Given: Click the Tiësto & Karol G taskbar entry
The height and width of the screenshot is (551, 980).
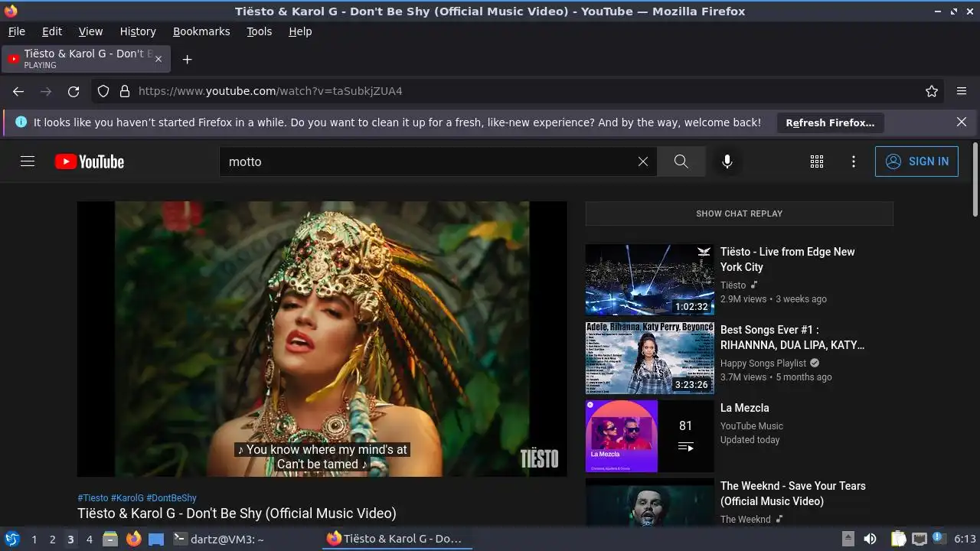Looking at the screenshot, I should [396, 539].
